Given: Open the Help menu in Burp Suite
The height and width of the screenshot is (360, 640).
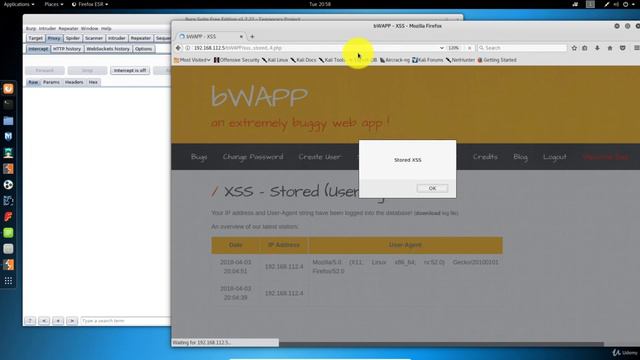Looking at the screenshot, I should pyautogui.click(x=106, y=29).
